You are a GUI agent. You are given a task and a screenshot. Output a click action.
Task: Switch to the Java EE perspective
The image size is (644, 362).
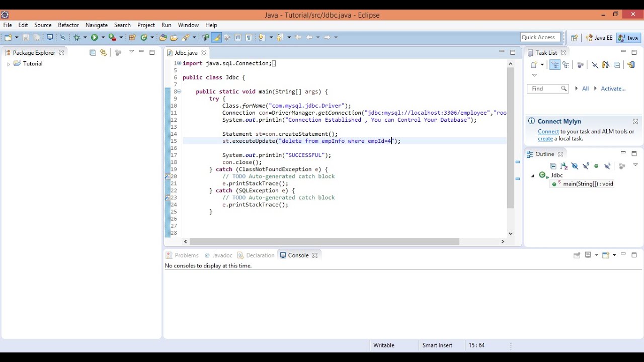[x=599, y=38]
